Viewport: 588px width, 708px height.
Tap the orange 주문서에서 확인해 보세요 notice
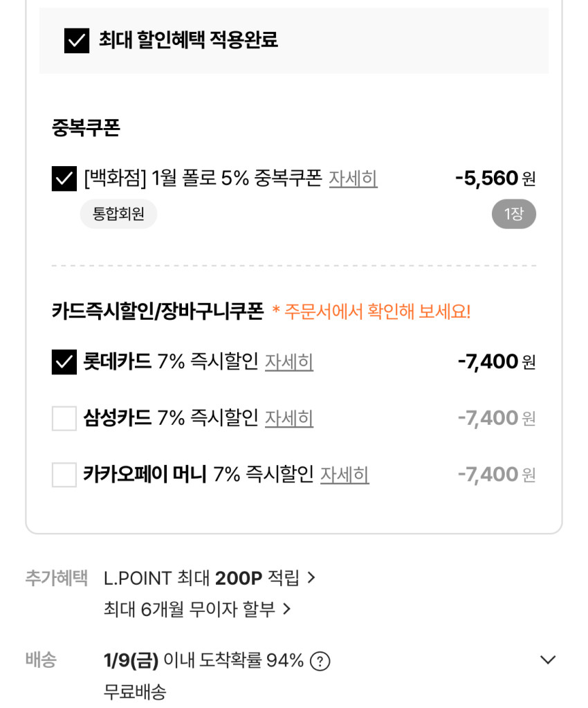(x=371, y=311)
